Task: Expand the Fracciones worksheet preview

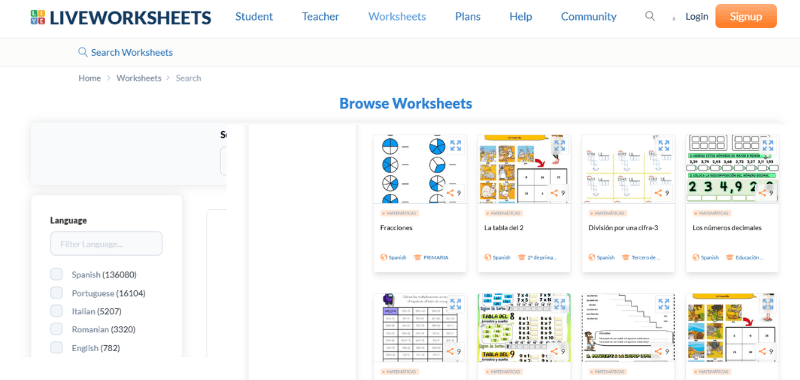Action: coord(456,146)
